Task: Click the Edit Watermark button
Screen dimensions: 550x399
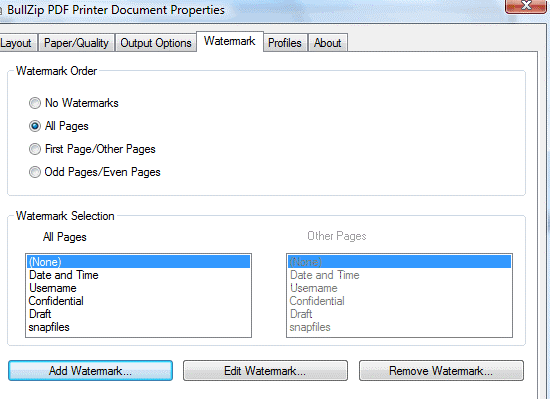Action: pos(265,371)
